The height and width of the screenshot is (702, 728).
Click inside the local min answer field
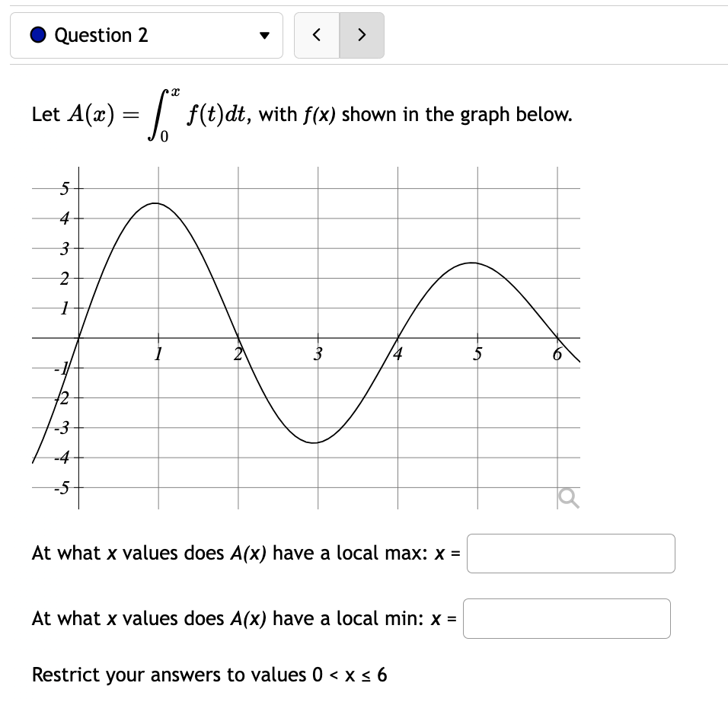tap(565, 618)
